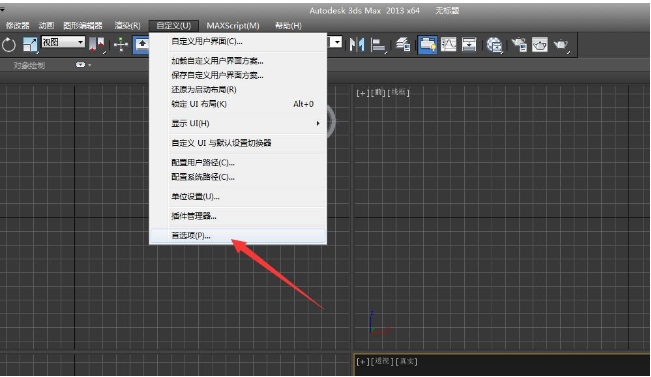Open the 帮助(H) menu
651x377 pixels.
coord(288,25)
